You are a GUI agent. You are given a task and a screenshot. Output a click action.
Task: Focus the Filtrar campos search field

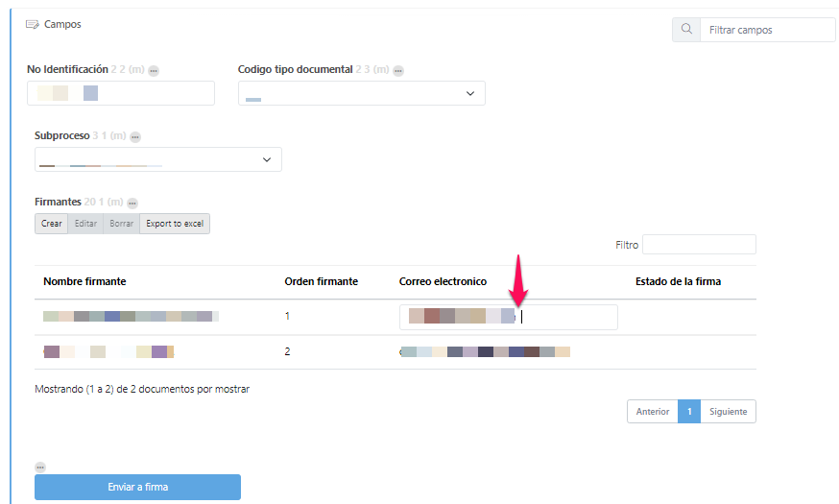pyautogui.click(x=767, y=30)
